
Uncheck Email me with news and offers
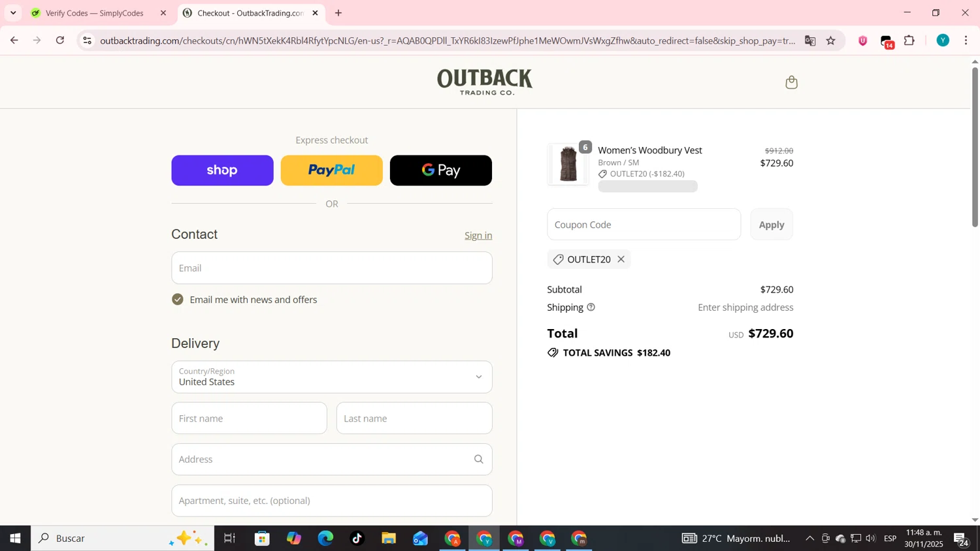coord(178,300)
